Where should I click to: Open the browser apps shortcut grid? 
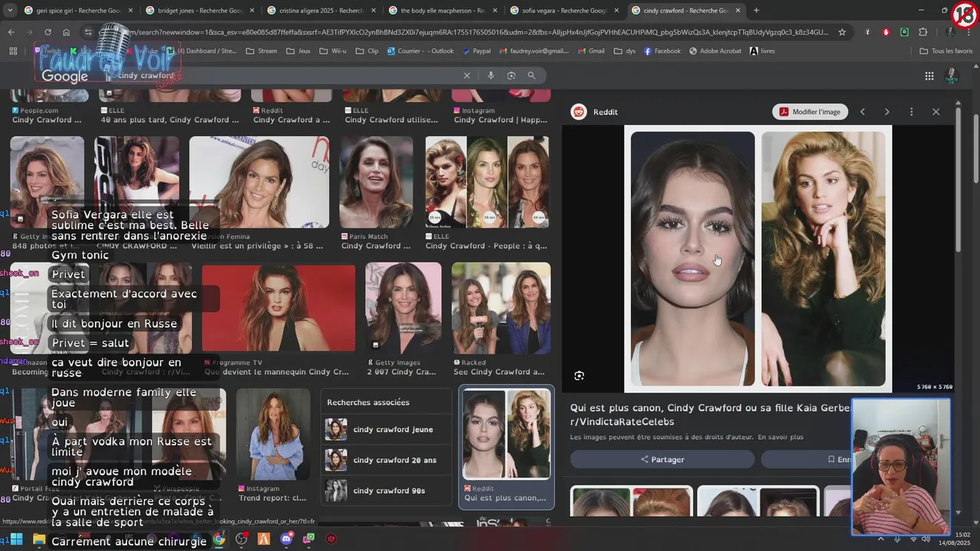(x=13, y=51)
